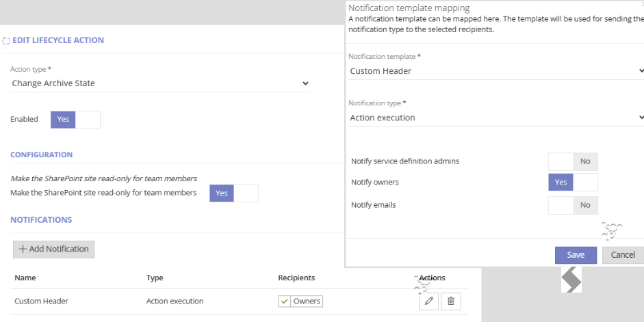The image size is (644, 322).
Task: Open the Notification template dropdown
Action: 495,71
